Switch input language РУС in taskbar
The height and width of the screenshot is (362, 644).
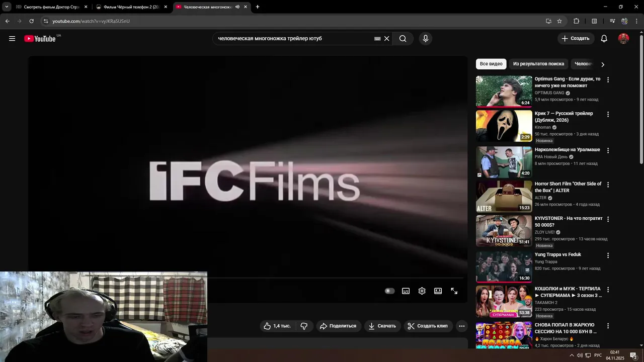(598, 355)
